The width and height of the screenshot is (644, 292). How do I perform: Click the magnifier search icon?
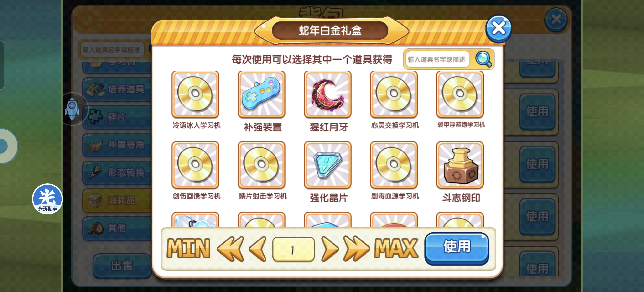(483, 59)
